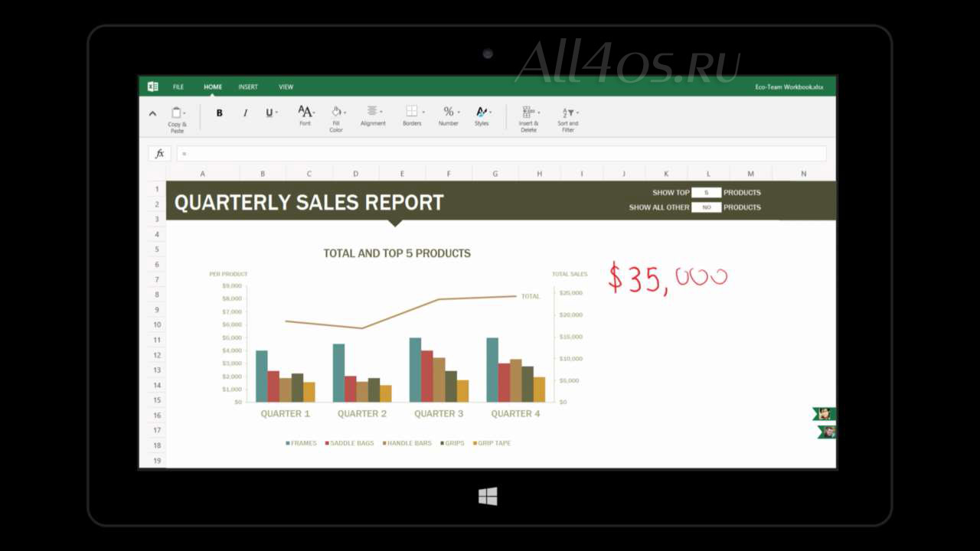This screenshot has height=551, width=980.
Task: Open the Borders menu
Action: tap(413, 116)
